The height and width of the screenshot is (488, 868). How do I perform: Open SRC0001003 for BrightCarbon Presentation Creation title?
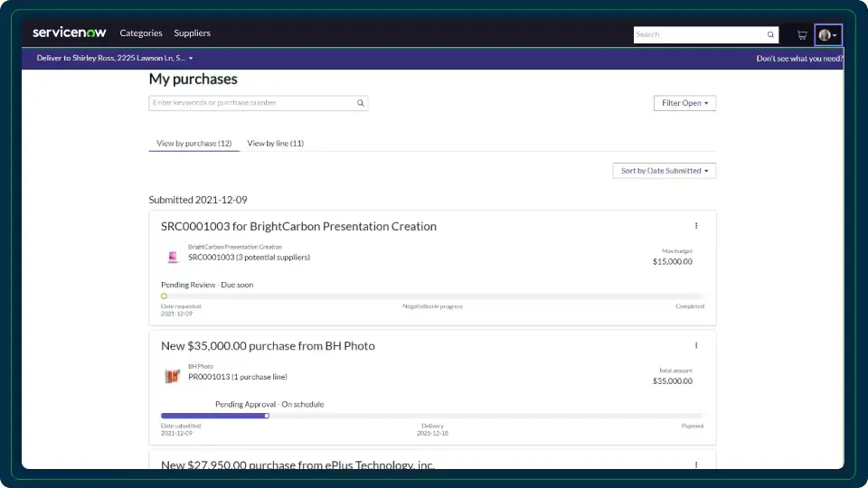point(298,226)
